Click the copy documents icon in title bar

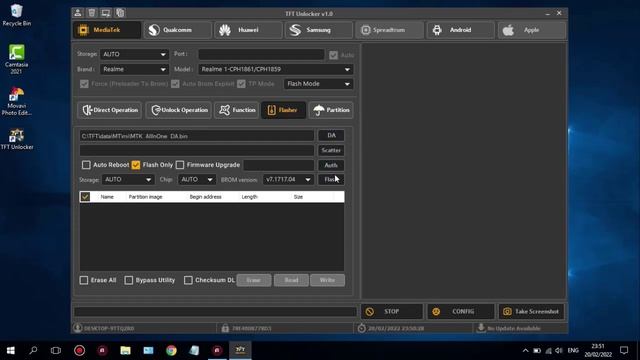[x=120, y=13]
